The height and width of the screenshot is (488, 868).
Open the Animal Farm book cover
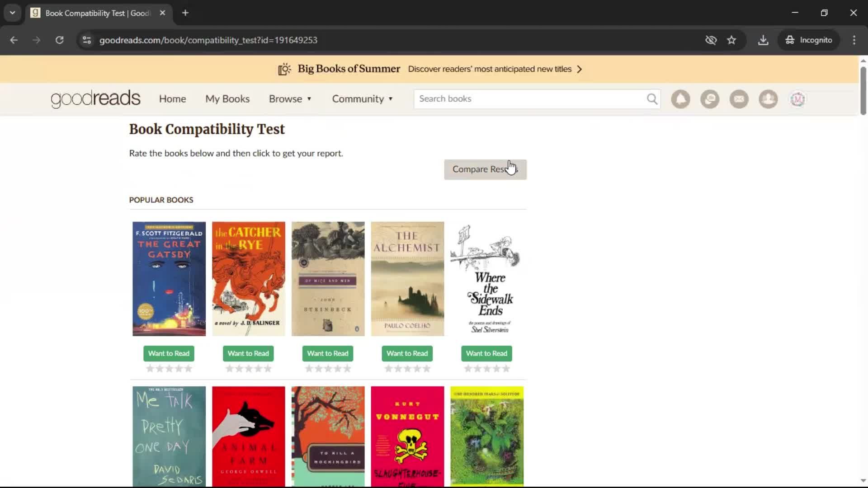pos(248,436)
